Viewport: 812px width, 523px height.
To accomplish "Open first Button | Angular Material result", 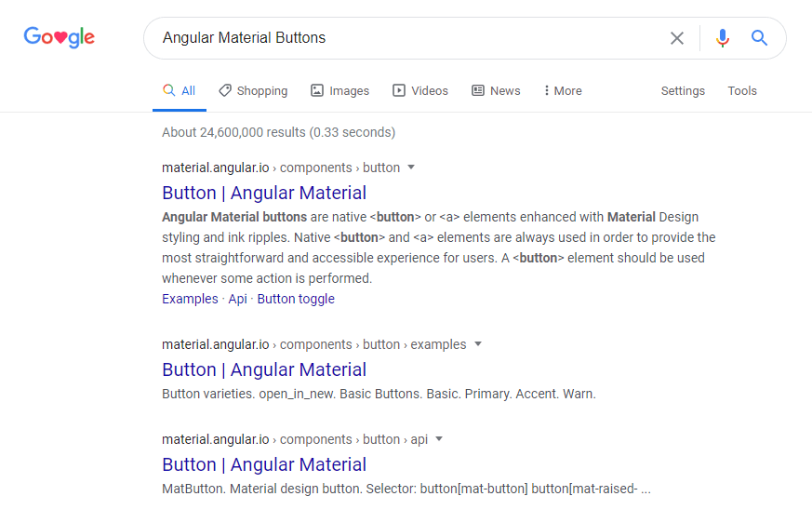I will pos(264,193).
